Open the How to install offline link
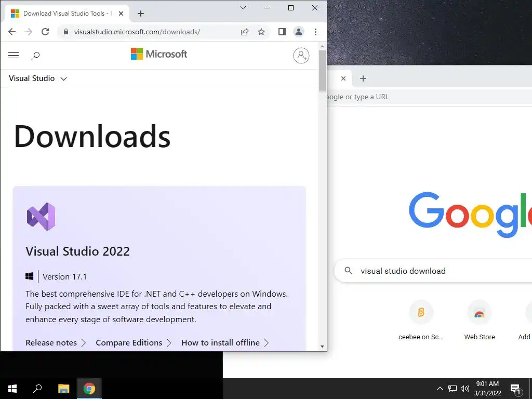 pyautogui.click(x=225, y=343)
